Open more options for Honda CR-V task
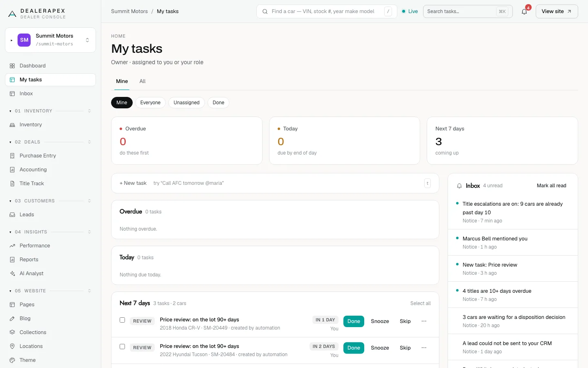Screen dimensions: 588x368 coord(424,321)
